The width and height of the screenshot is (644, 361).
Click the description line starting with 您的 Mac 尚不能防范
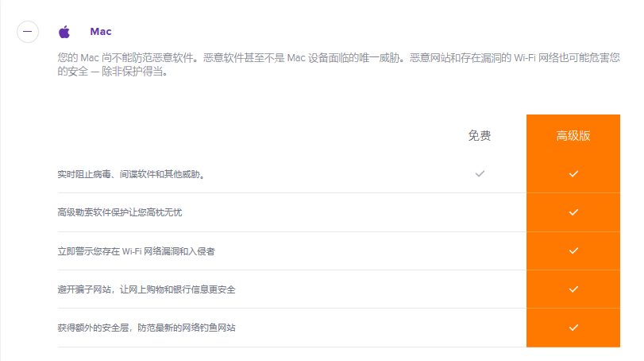point(334,58)
